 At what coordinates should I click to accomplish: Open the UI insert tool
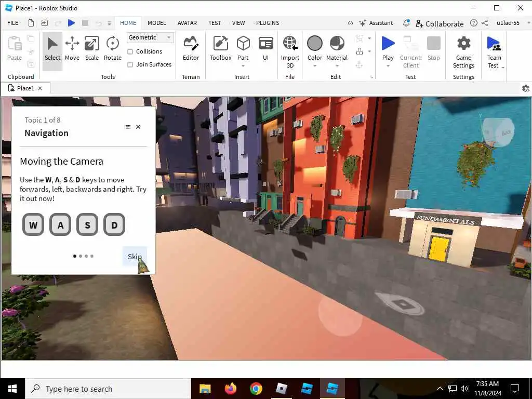[265, 49]
